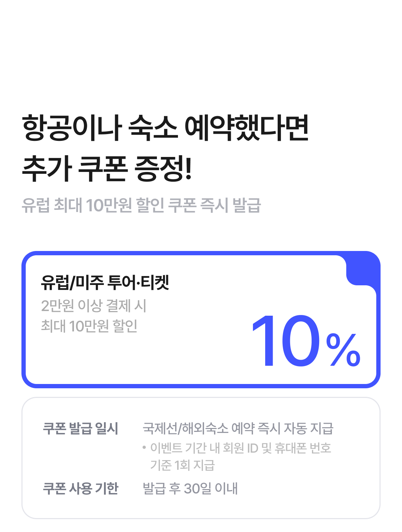Click the word "예약했다면" in the headline
Screen dimensions: 402x532
247,128
